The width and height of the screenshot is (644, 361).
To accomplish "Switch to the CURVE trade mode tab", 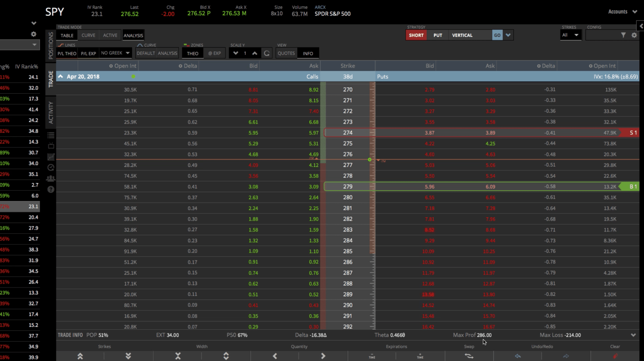I will [x=88, y=35].
